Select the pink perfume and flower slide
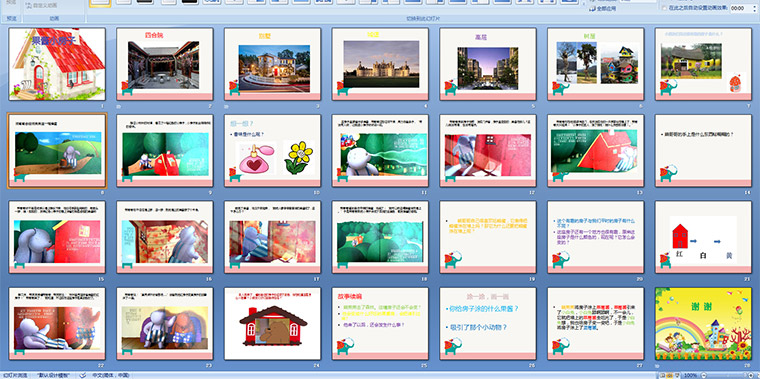Screen dimensions: 760x379 272,150
